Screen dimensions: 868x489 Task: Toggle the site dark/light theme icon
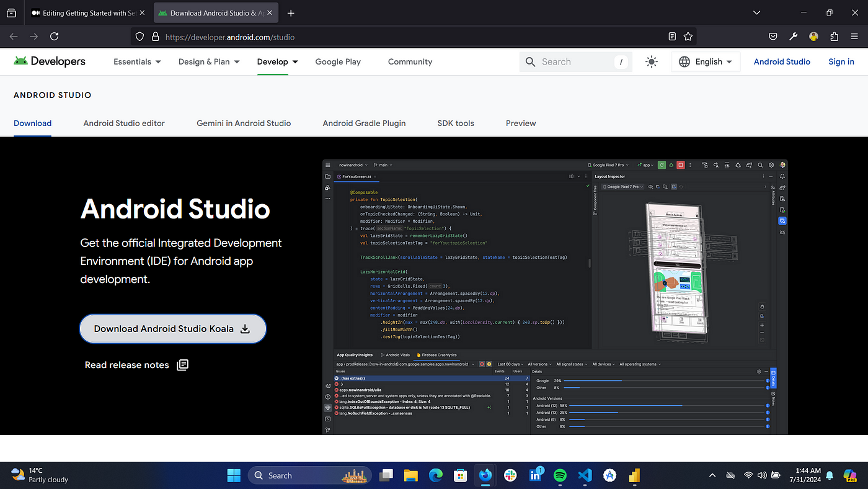pyautogui.click(x=651, y=61)
